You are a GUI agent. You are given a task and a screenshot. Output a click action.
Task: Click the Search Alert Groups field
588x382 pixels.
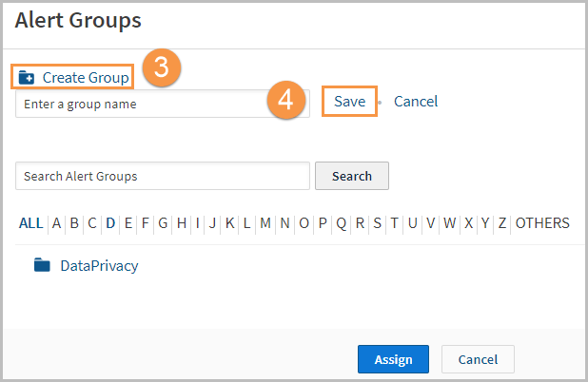coord(163,176)
